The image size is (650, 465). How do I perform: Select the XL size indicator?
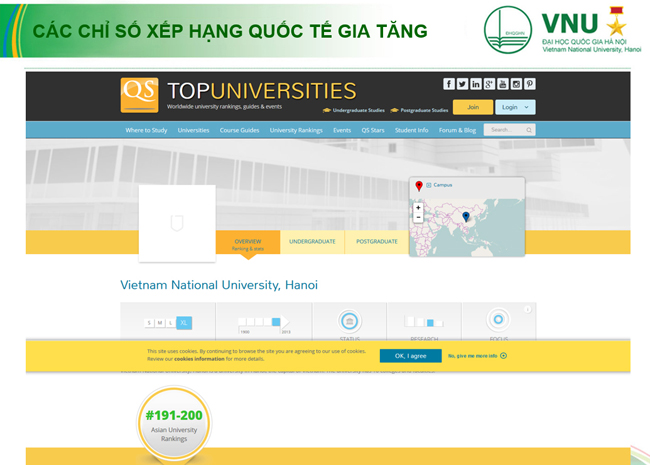tap(182, 322)
